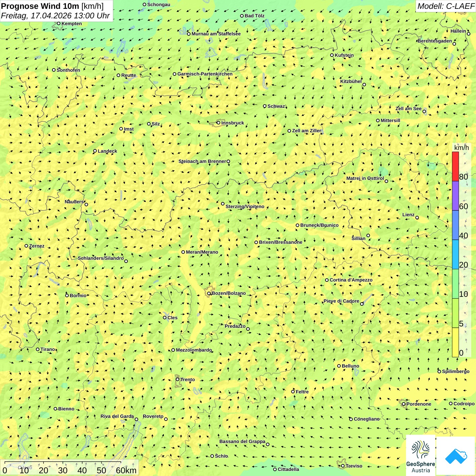Click the 'Zernez' label
The height and width of the screenshot is (476, 476).
pyautogui.click(x=37, y=246)
